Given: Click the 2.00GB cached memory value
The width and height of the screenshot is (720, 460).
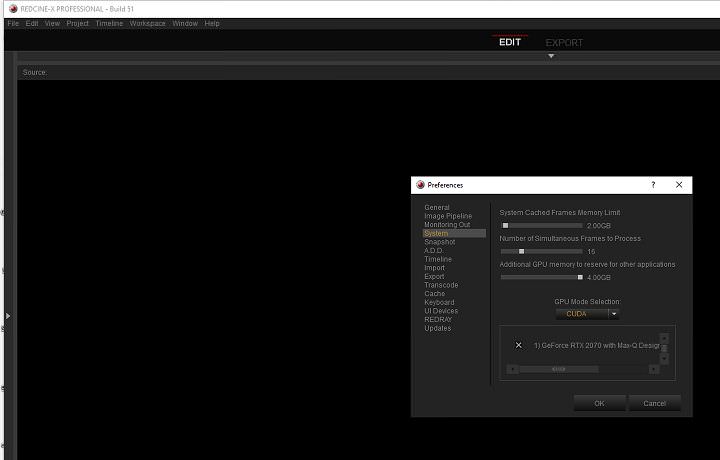Looking at the screenshot, I should pyautogui.click(x=599, y=226).
